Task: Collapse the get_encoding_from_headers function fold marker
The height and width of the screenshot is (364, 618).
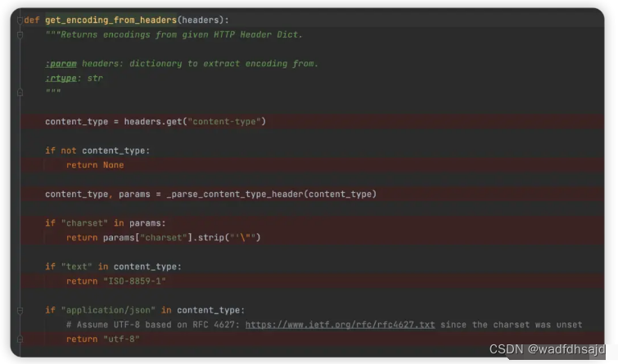Action: point(20,20)
